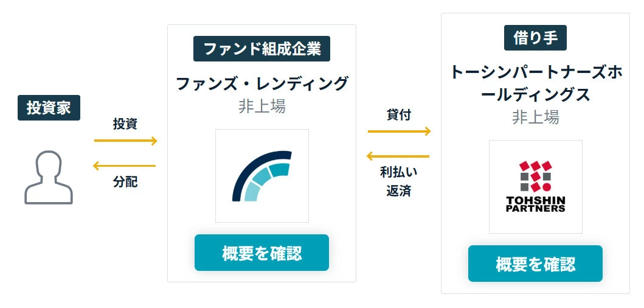Click the ファンド組成企業 badge
Image resolution: width=644 pixels, height=308 pixels.
(261, 49)
